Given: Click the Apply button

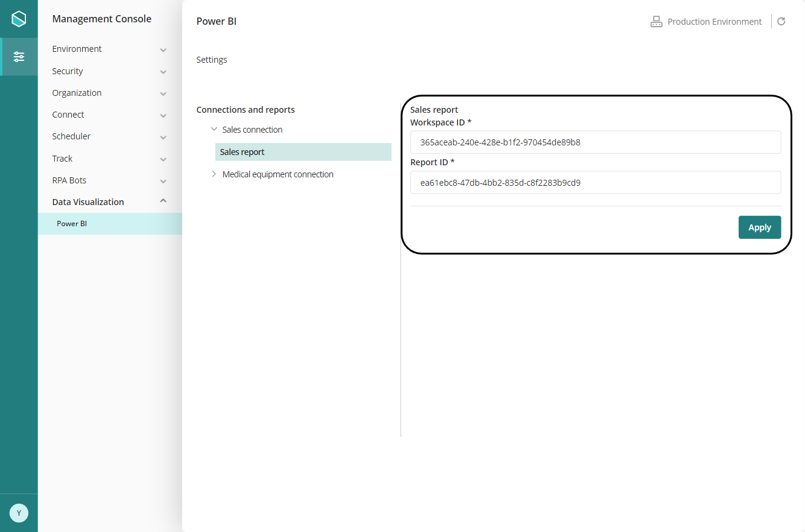Looking at the screenshot, I should point(760,227).
